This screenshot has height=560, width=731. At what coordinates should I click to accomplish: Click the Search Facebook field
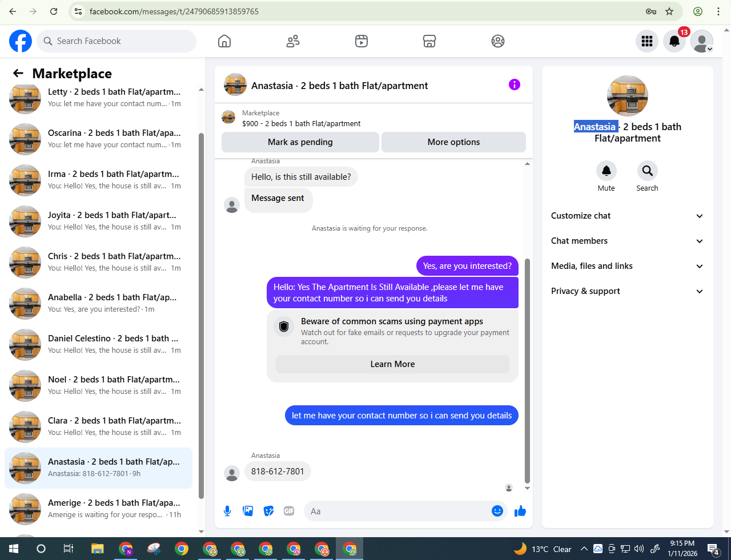pyautogui.click(x=117, y=41)
